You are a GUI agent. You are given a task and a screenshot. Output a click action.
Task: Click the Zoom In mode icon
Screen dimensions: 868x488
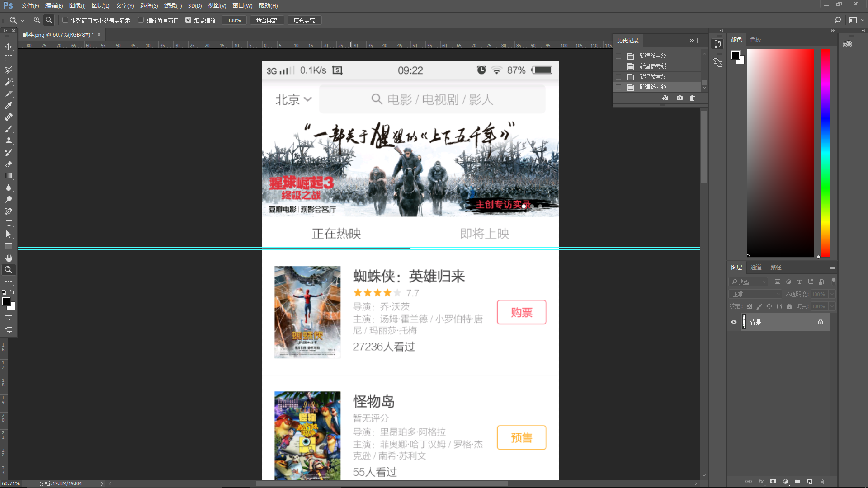click(37, 20)
